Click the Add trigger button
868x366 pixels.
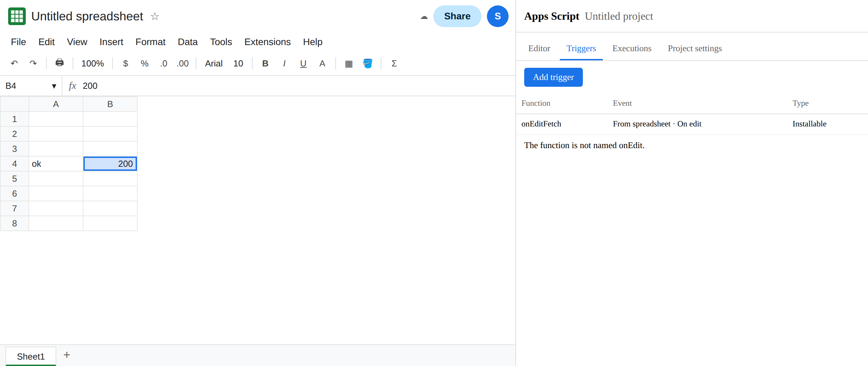[553, 77]
